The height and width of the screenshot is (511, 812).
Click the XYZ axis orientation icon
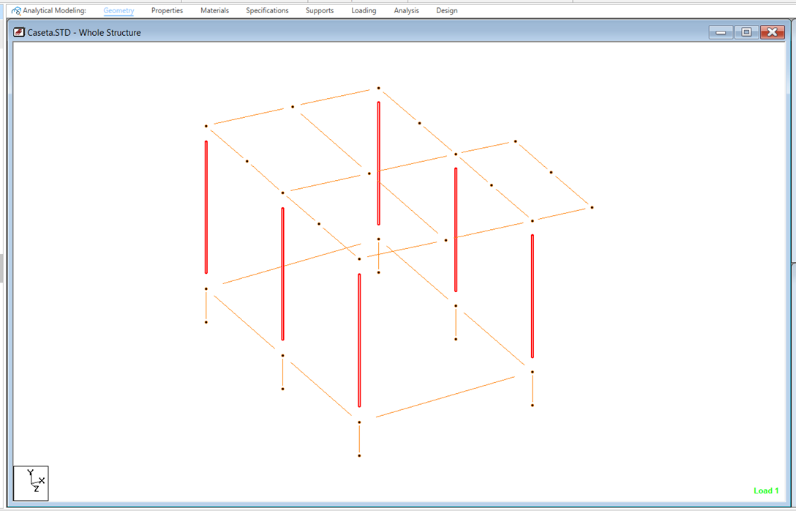31,483
